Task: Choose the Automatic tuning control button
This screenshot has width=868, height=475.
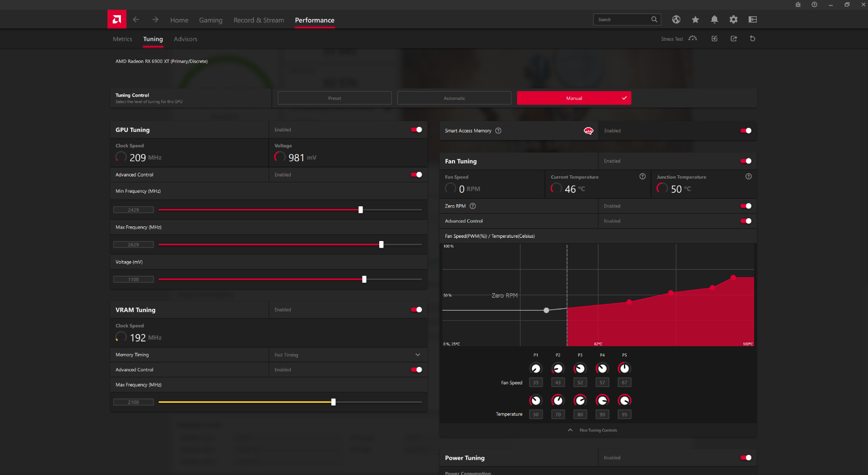Action: (455, 98)
